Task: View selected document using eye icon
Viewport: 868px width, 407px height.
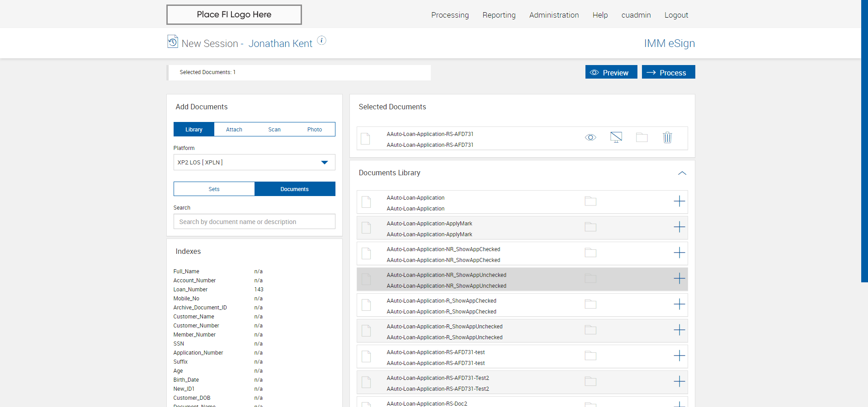Action: (590, 137)
